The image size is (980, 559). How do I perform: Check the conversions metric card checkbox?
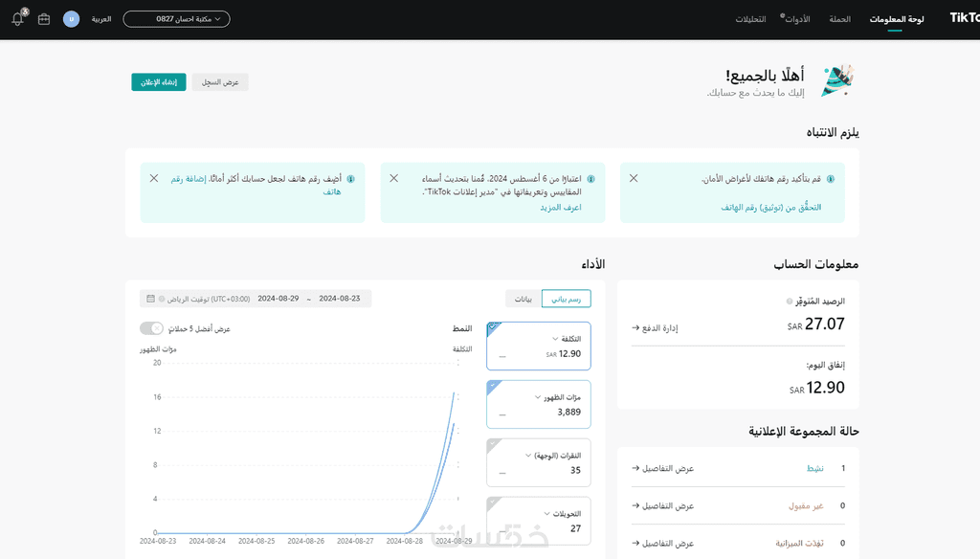(492, 503)
